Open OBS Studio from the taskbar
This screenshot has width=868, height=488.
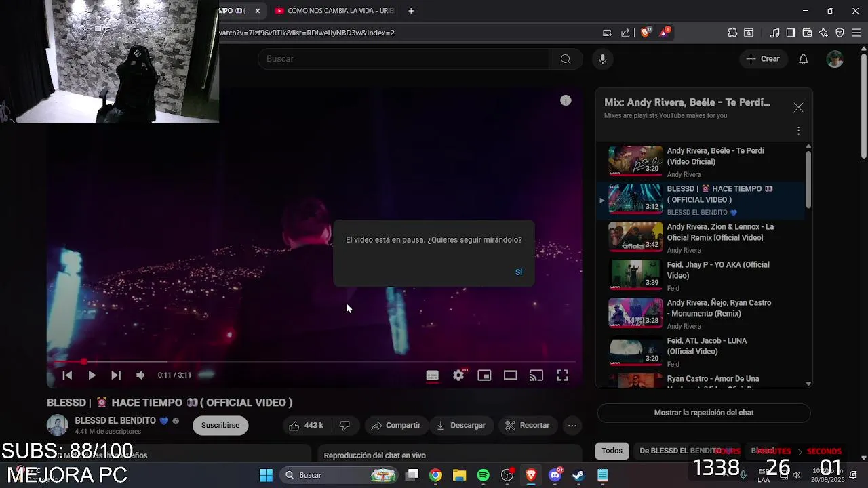tap(507, 475)
